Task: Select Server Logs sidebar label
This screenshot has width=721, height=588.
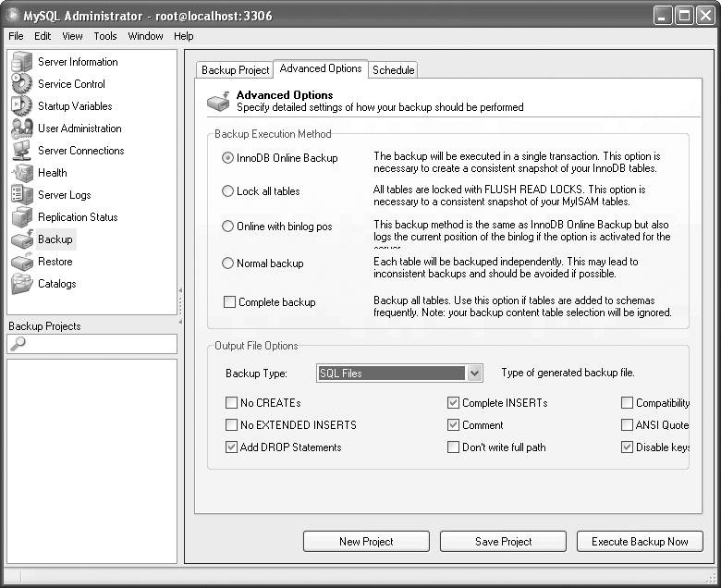Action: click(x=65, y=195)
